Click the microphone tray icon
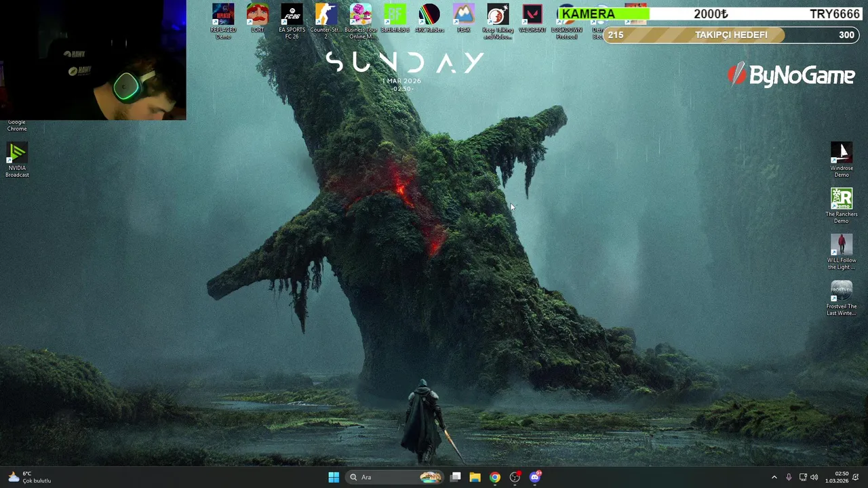The height and width of the screenshot is (488, 868). (789, 477)
